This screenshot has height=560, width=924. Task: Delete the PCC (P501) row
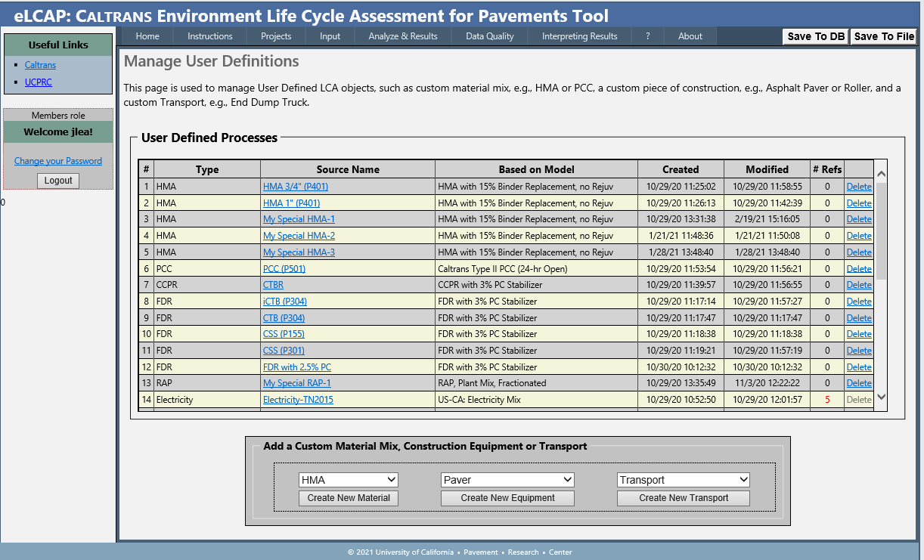pyautogui.click(x=858, y=268)
